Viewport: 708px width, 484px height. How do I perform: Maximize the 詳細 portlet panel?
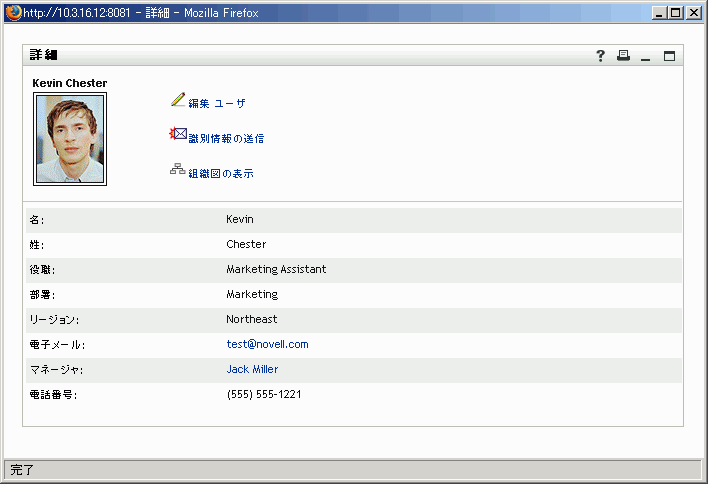pyautogui.click(x=669, y=56)
